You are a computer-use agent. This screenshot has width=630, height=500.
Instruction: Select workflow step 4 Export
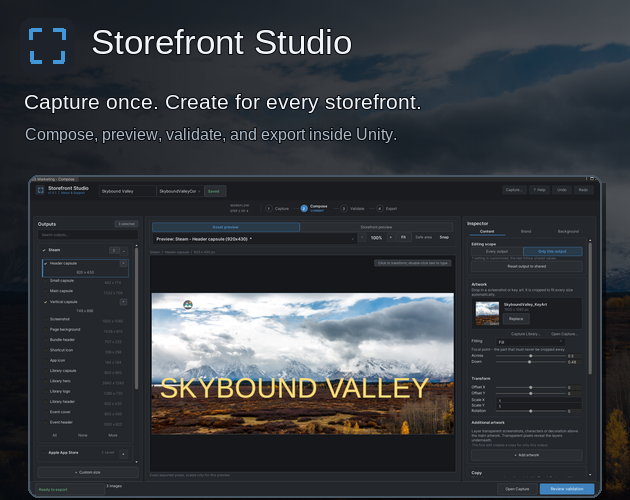pyautogui.click(x=388, y=208)
